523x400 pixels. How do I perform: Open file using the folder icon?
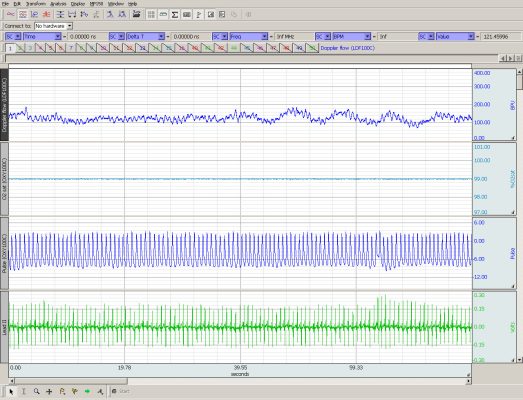[x=136, y=14]
